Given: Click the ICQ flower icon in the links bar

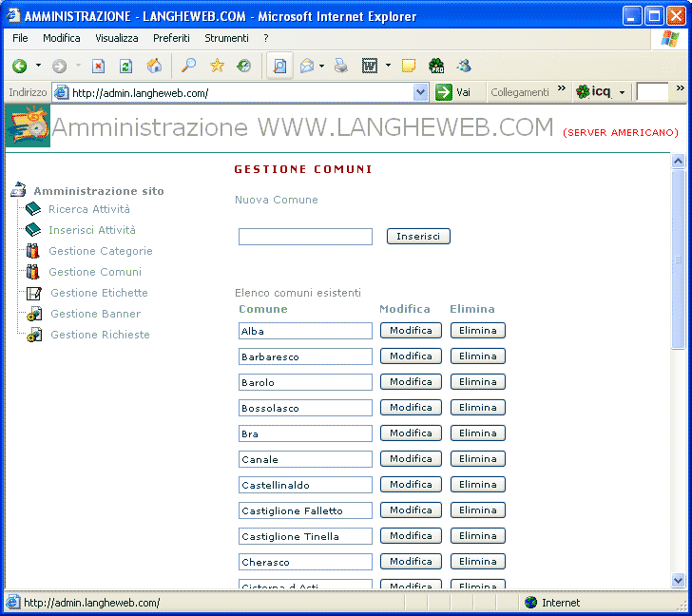Looking at the screenshot, I should click(583, 92).
